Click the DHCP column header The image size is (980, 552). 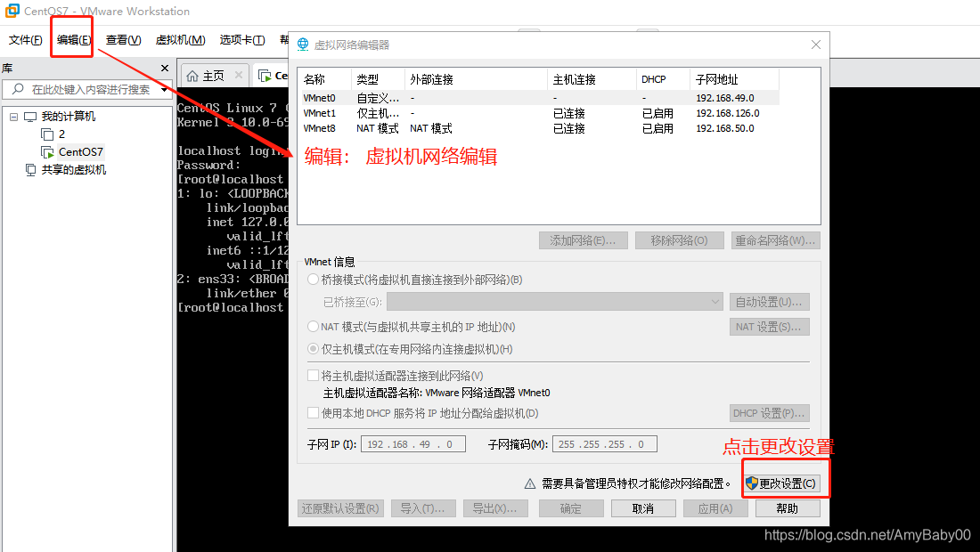663,79
